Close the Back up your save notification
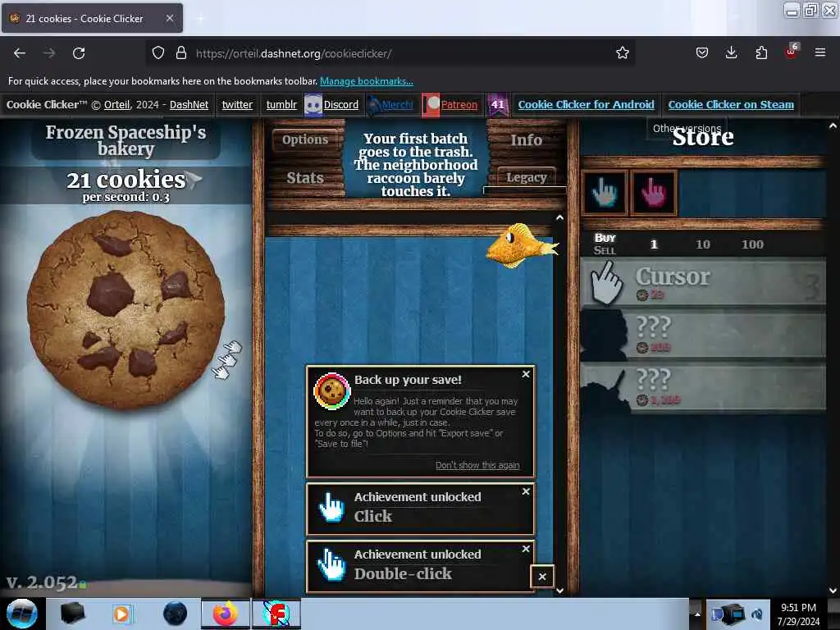Image resolution: width=840 pixels, height=630 pixels. point(526,374)
